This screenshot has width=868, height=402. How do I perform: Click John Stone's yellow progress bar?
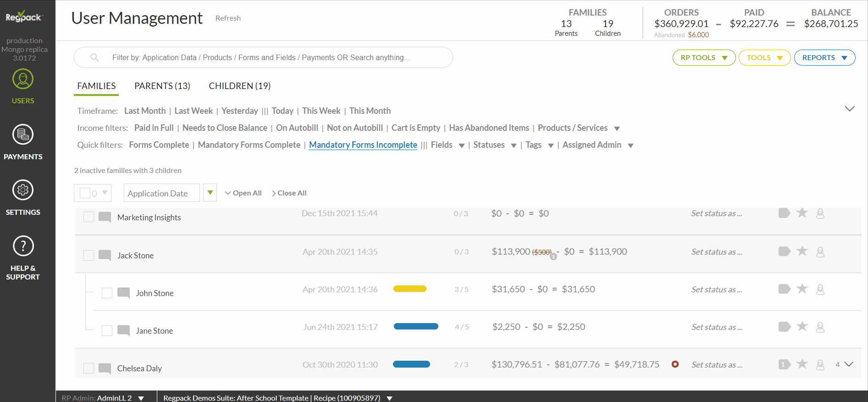[410, 289]
